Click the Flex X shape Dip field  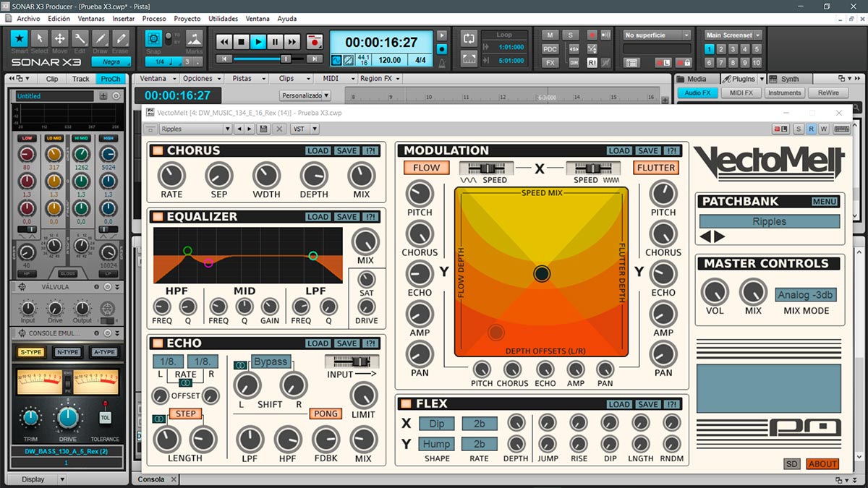[x=437, y=423]
